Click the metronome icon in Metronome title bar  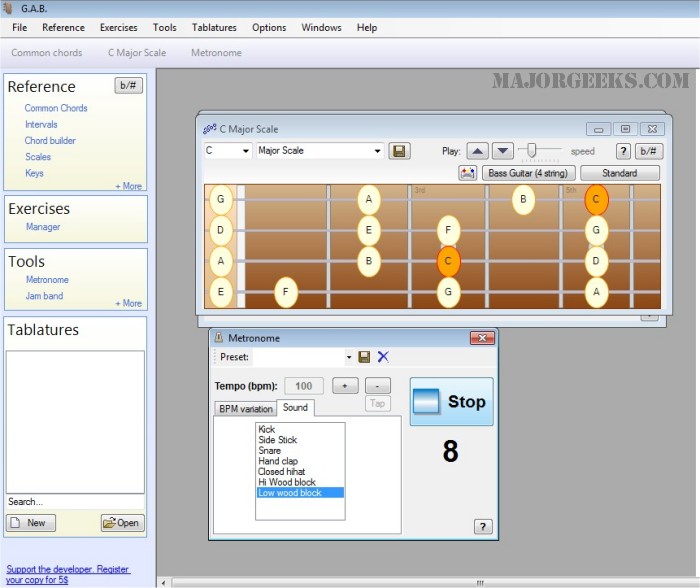219,338
